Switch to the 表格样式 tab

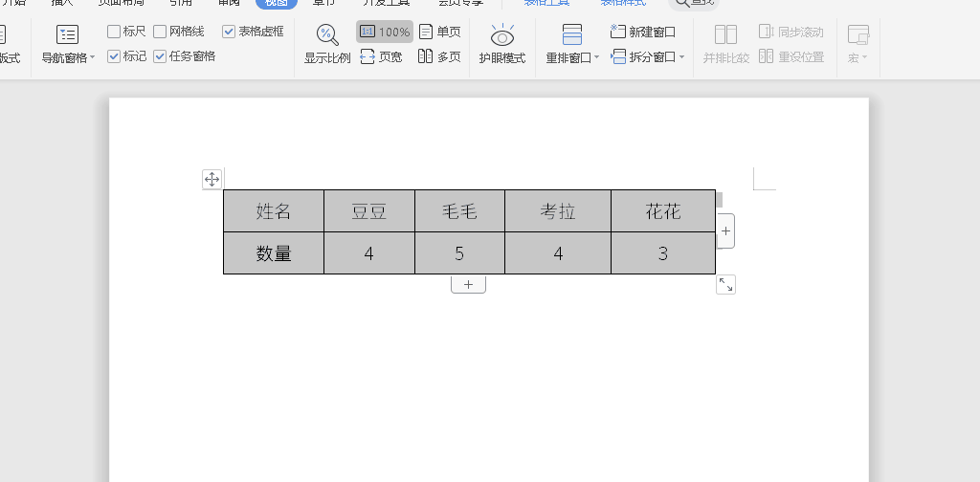click(x=623, y=3)
